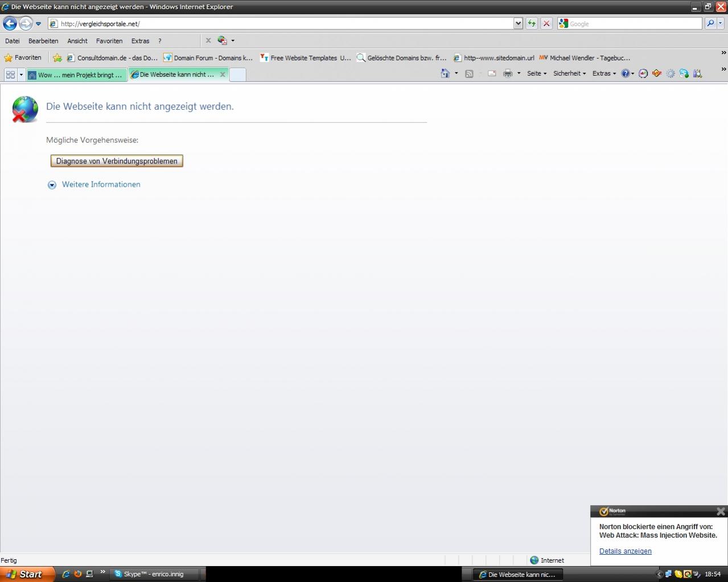Click the add to favorites bar star icon
The image size is (728, 582).
pyautogui.click(x=57, y=57)
